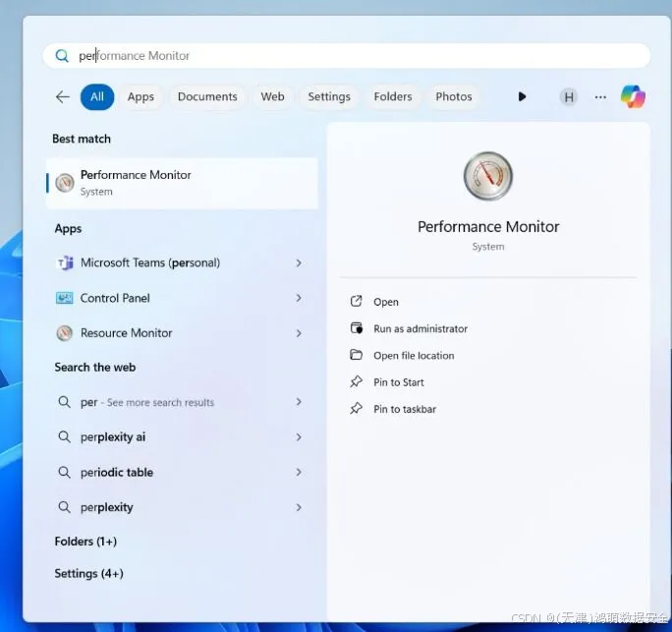Click the Performance Monitor title in details pane
The width and height of the screenshot is (672, 632).
(x=488, y=227)
